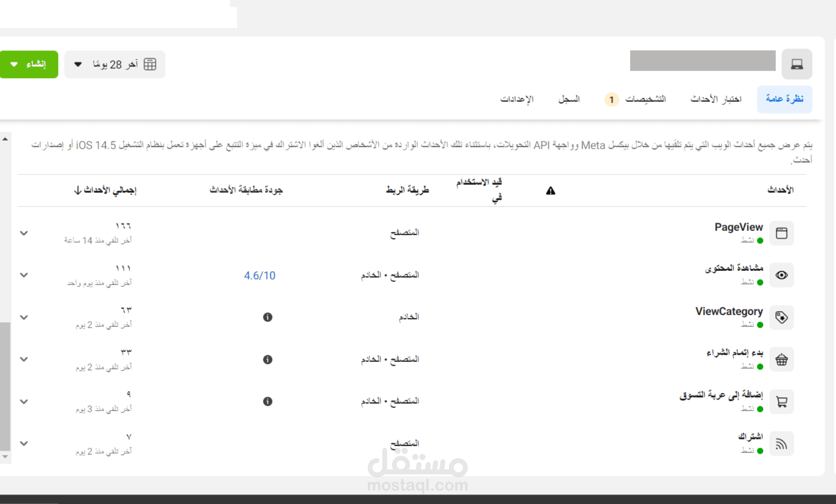Open the التشخيصات tab
836x504 pixels.
pyautogui.click(x=645, y=99)
